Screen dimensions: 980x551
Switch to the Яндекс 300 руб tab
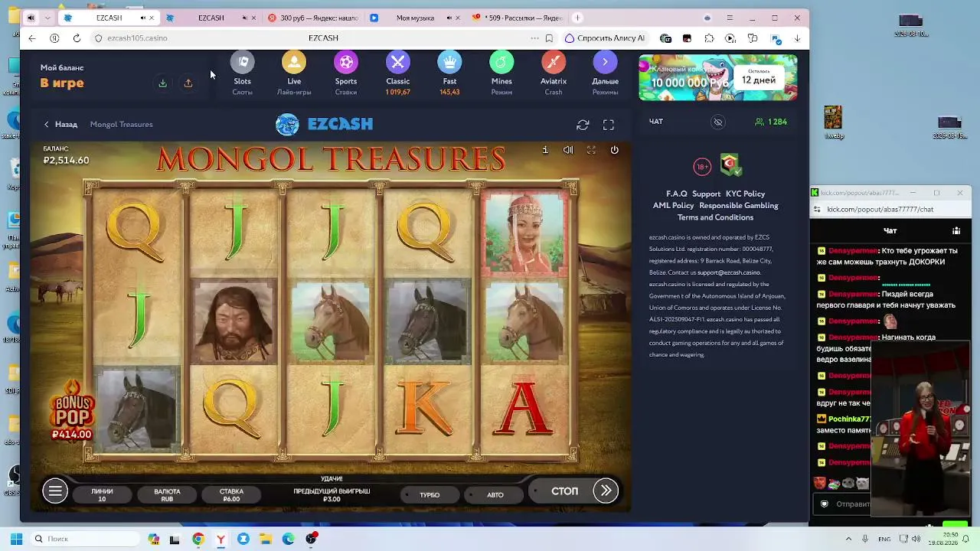click(315, 18)
